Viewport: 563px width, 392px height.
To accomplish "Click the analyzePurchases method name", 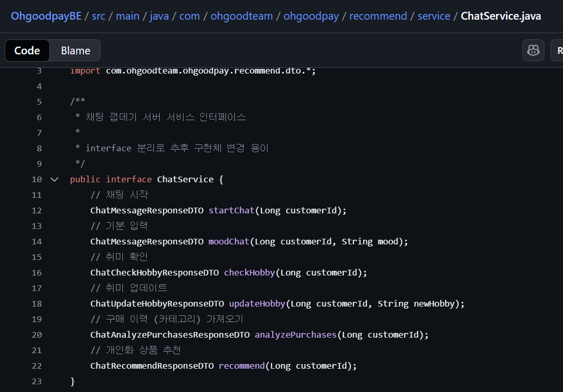I will [295, 335].
